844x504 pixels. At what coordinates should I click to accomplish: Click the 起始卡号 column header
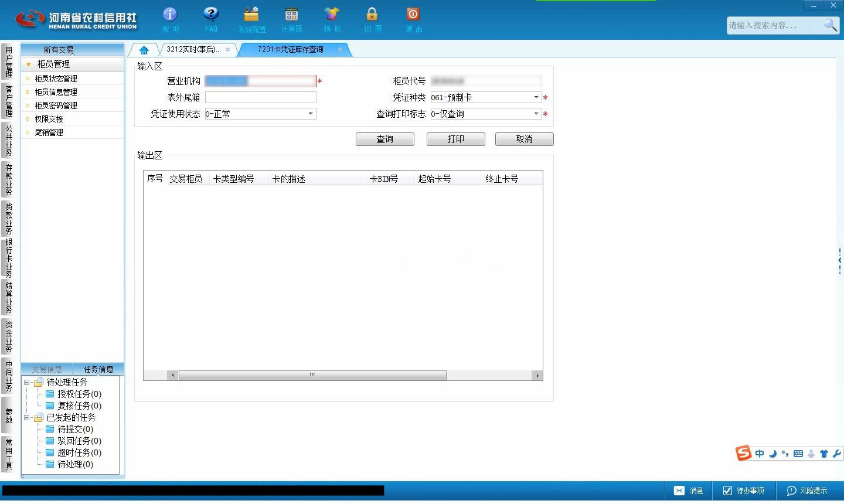(x=448, y=179)
